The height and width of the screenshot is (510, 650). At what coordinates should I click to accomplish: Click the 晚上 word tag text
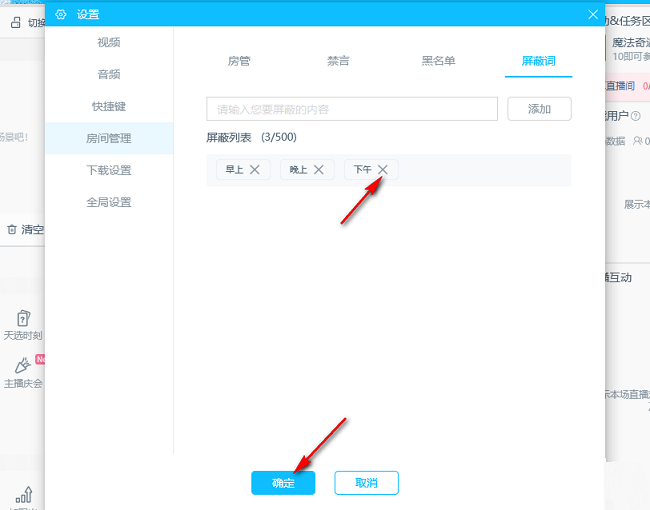click(x=298, y=170)
